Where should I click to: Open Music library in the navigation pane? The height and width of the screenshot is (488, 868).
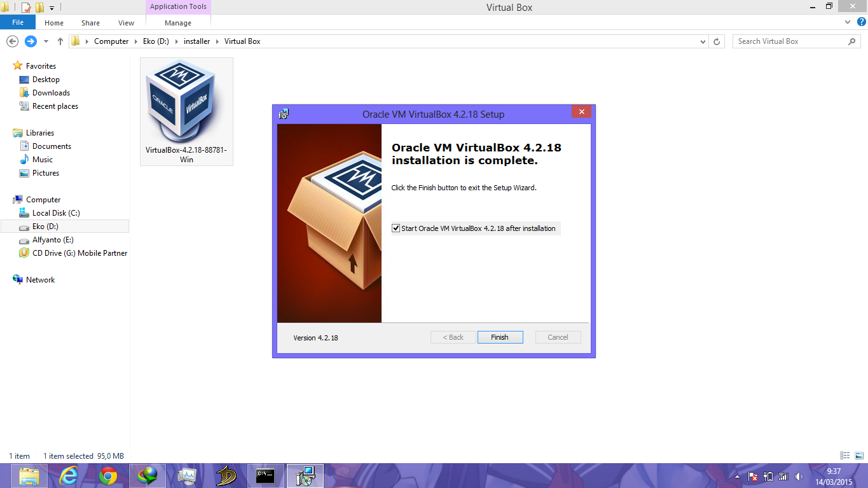(43, 160)
